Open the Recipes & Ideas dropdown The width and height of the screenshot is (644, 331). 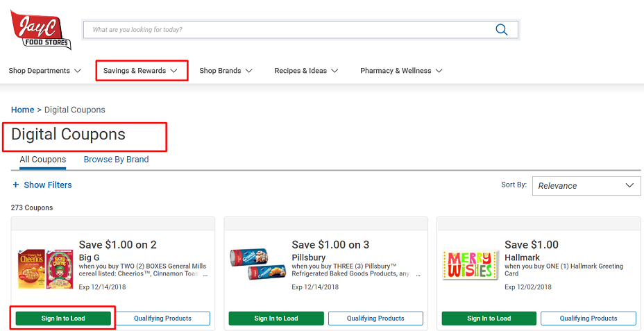click(306, 71)
